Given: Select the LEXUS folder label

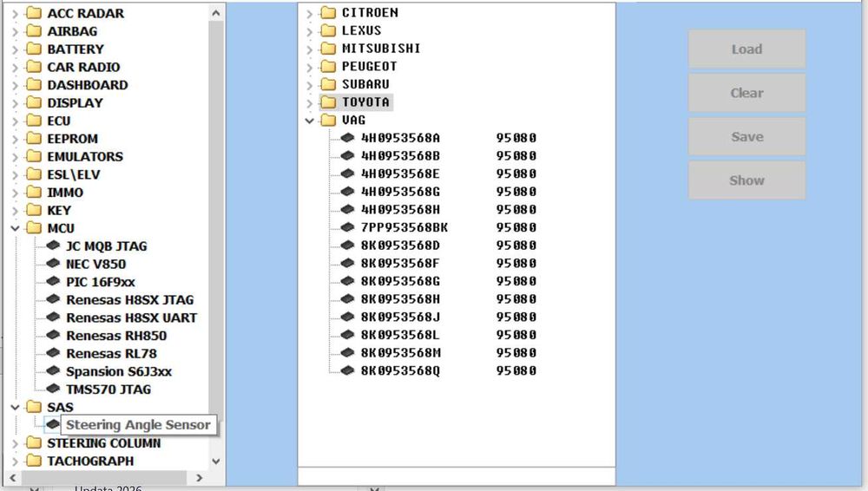Looking at the screenshot, I should (x=361, y=30).
